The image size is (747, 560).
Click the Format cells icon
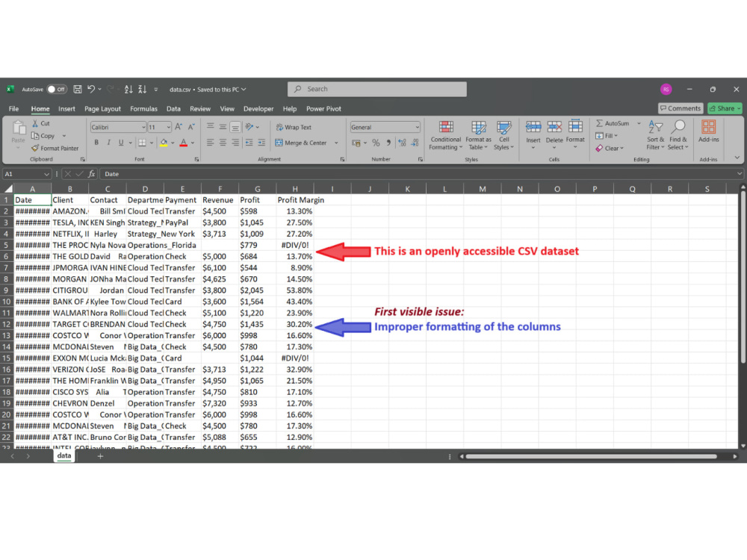[x=575, y=127]
